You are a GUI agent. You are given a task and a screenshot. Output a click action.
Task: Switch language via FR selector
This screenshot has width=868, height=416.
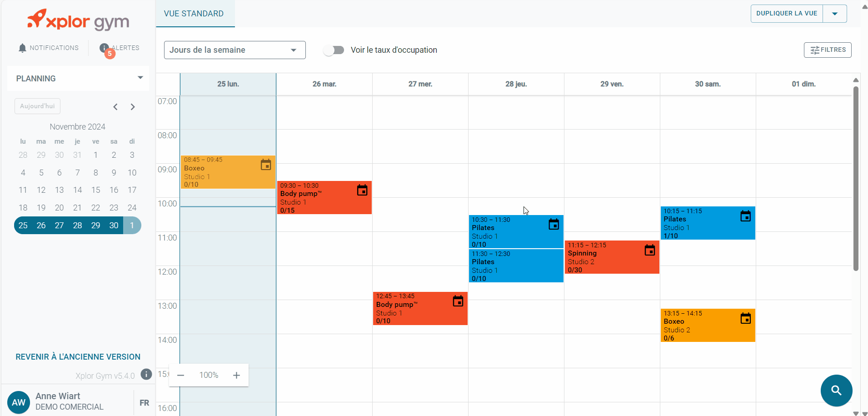(x=144, y=403)
